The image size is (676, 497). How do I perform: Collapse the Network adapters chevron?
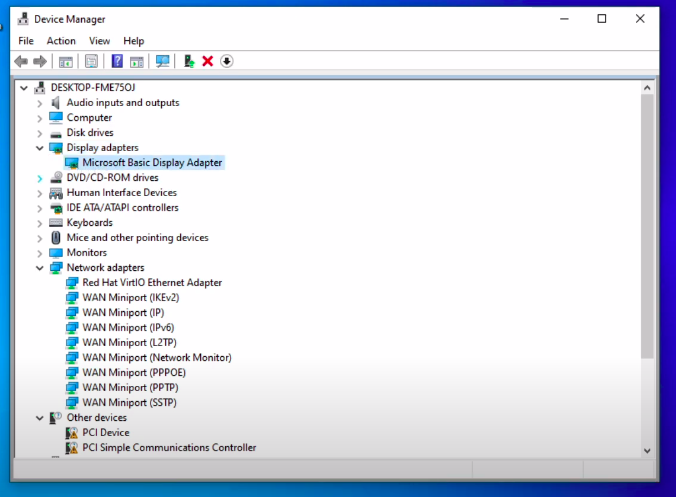pyautogui.click(x=40, y=268)
